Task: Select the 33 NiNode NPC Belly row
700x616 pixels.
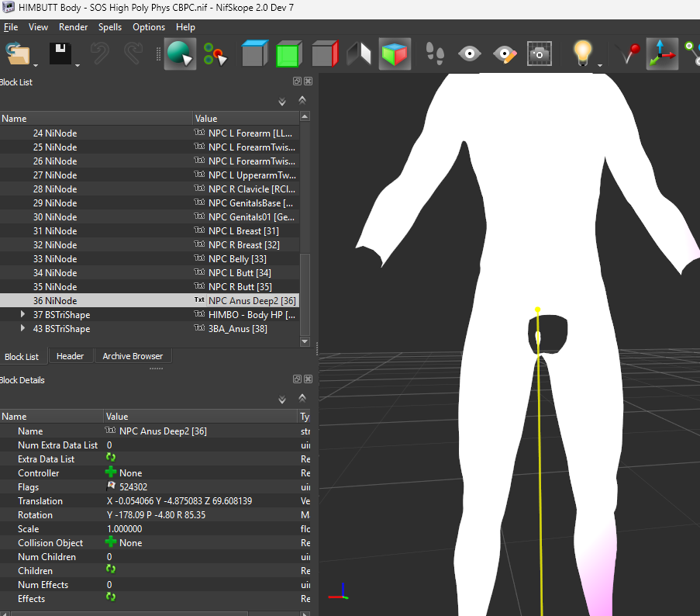Action: click(150, 258)
